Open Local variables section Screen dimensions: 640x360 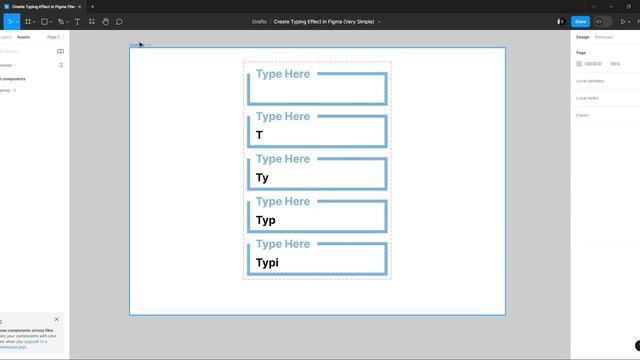pyautogui.click(x=590, y=81)
